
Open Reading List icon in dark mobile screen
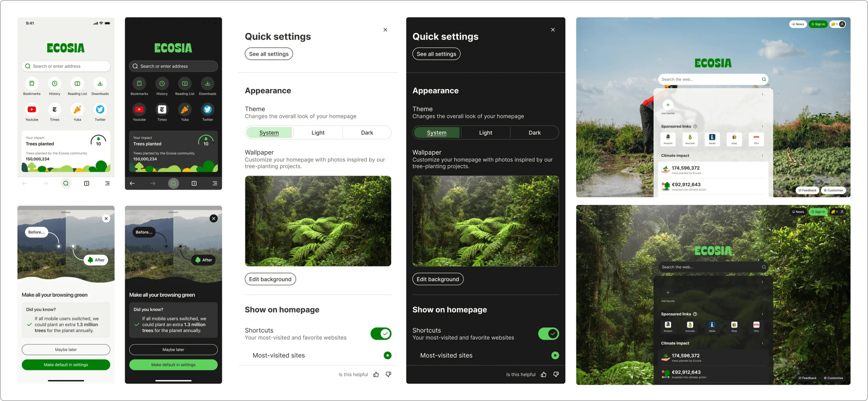pyautogui.click(x=185, y=83)
